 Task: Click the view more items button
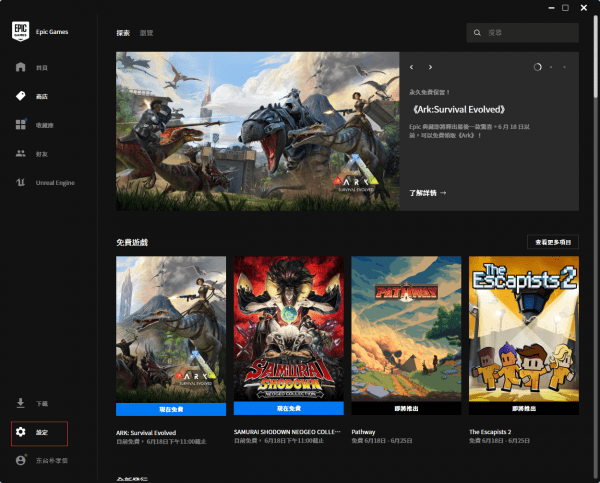click(552, 242)
